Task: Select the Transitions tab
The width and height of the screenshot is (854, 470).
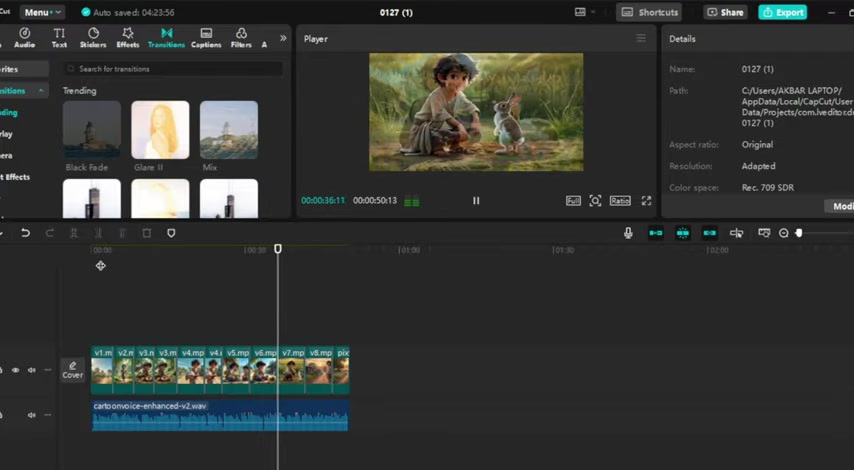Action: coord(166,38)
